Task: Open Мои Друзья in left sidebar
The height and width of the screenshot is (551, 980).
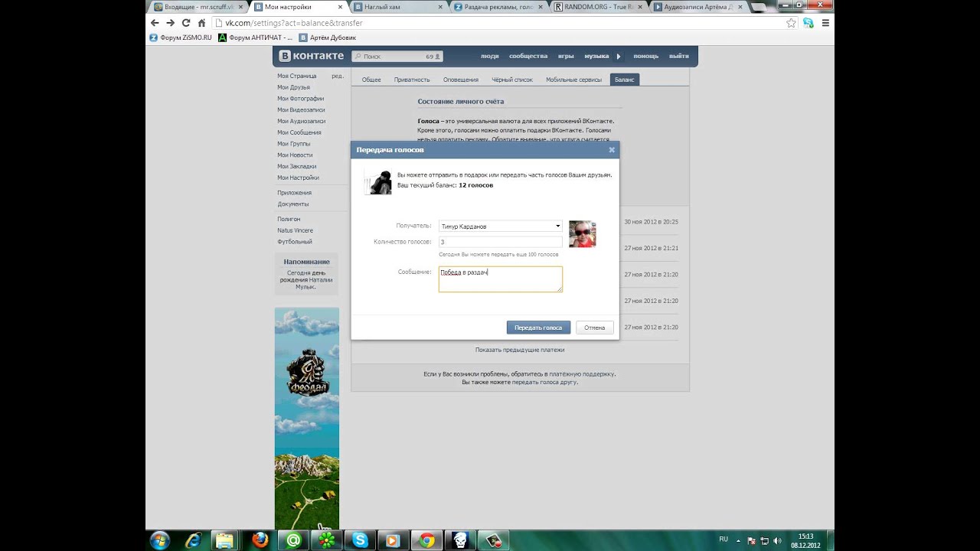Action: (294, 87)
